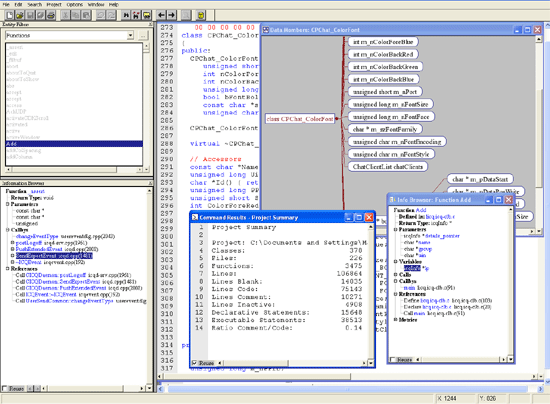Viewport: 550px width, 404px height.
Task: Toggle Reuse checkbox in docked Information Browser
Action: pyautogui.click(x=5, y=388)
